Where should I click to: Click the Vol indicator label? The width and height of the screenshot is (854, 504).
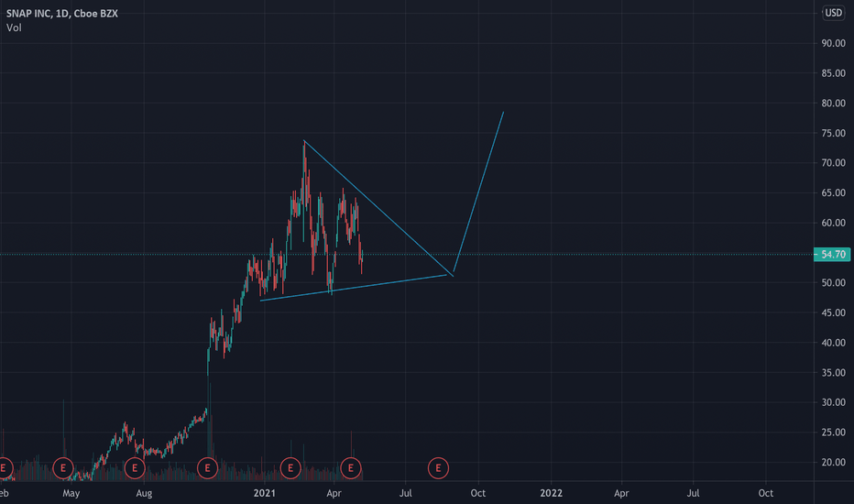coord(14,27)
